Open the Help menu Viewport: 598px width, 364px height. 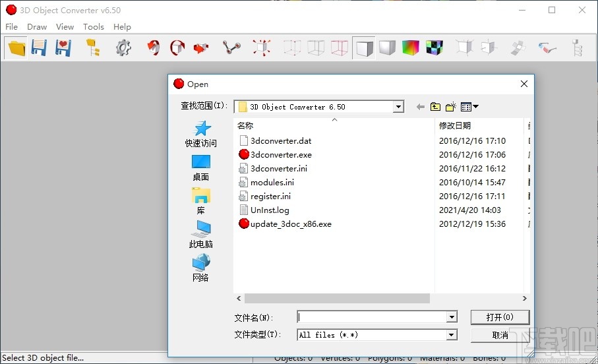coord(122,27)
